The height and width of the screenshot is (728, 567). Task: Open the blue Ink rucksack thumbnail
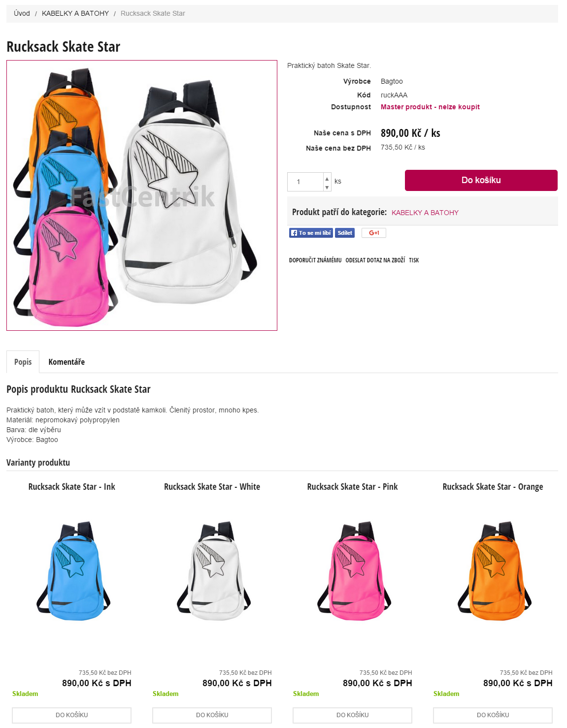[x=72, y=570]
